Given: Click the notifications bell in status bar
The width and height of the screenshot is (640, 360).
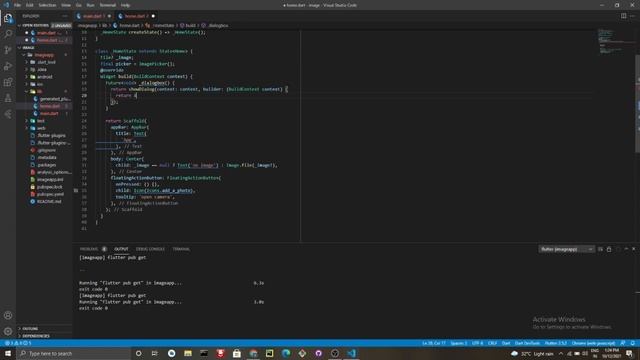Looking at the screenshot, I should (632, 343).
